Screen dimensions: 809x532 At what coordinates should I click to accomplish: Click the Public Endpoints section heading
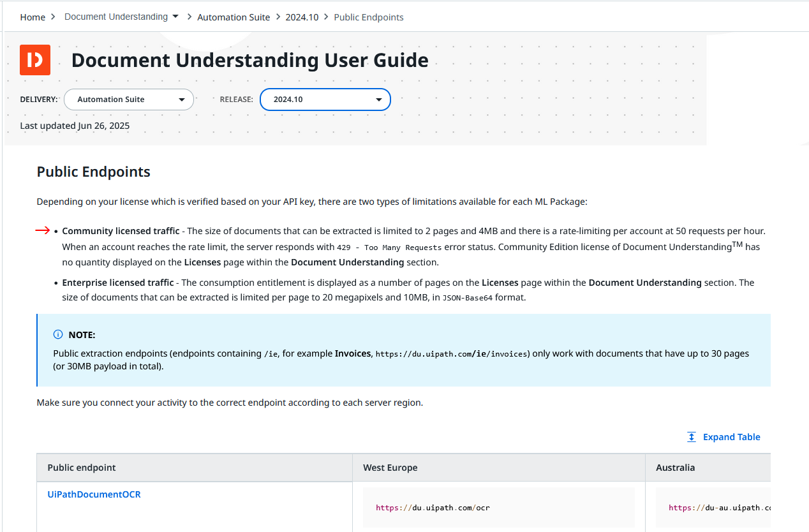coord(94,172)
